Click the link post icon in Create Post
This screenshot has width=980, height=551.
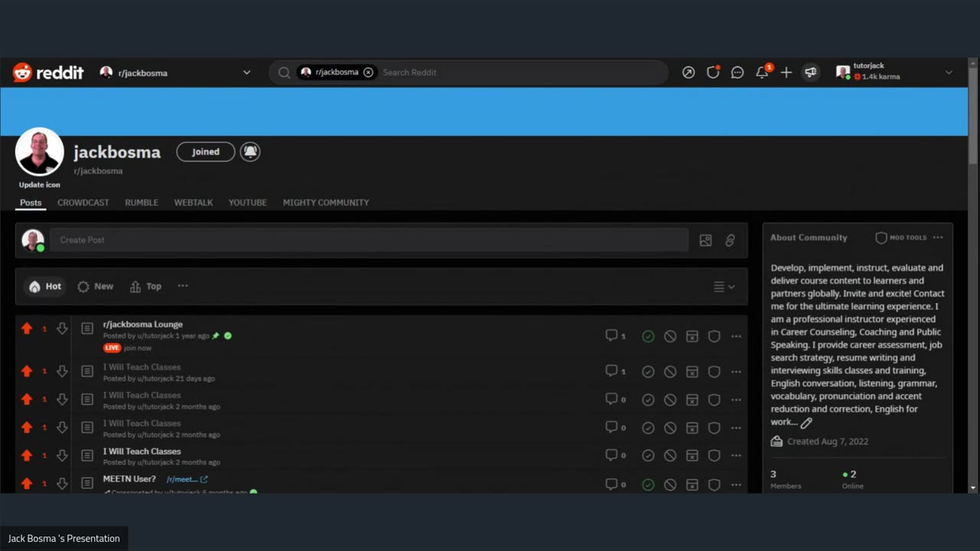[x=730, y=240]
